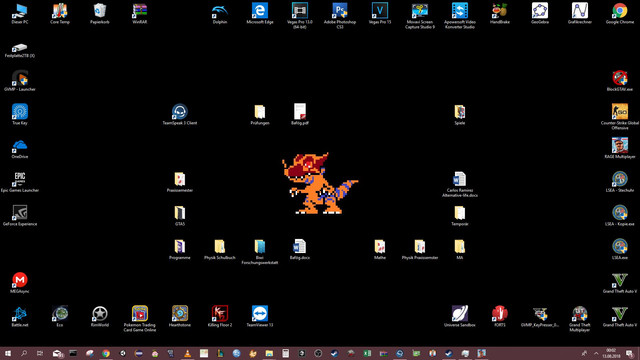
Task: Open TeamViewer 13 shortcut
Action: (260, 316)
